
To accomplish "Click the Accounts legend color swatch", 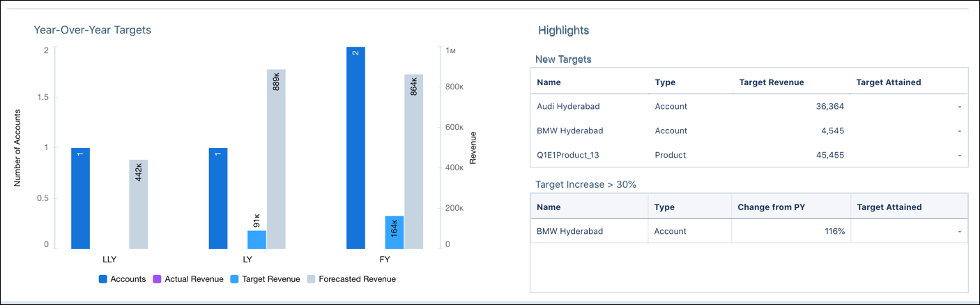I will pyautogui.click(x=102, y=279).
